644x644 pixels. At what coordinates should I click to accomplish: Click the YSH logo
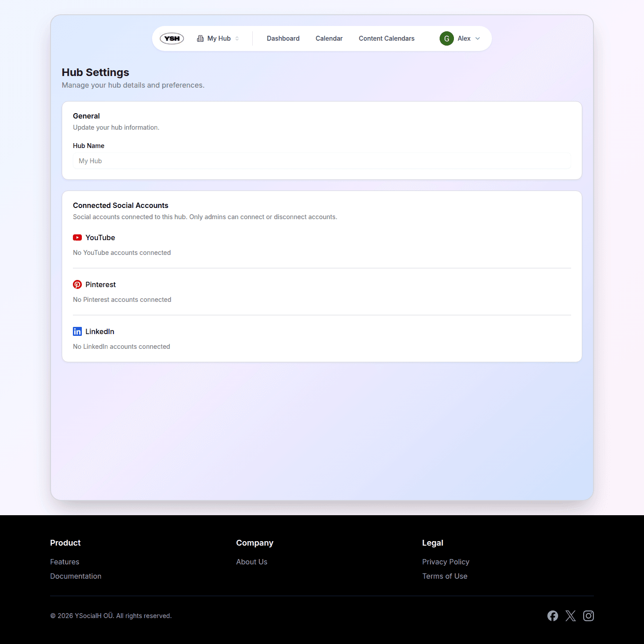pyautogui.click(x=172, y=38)
